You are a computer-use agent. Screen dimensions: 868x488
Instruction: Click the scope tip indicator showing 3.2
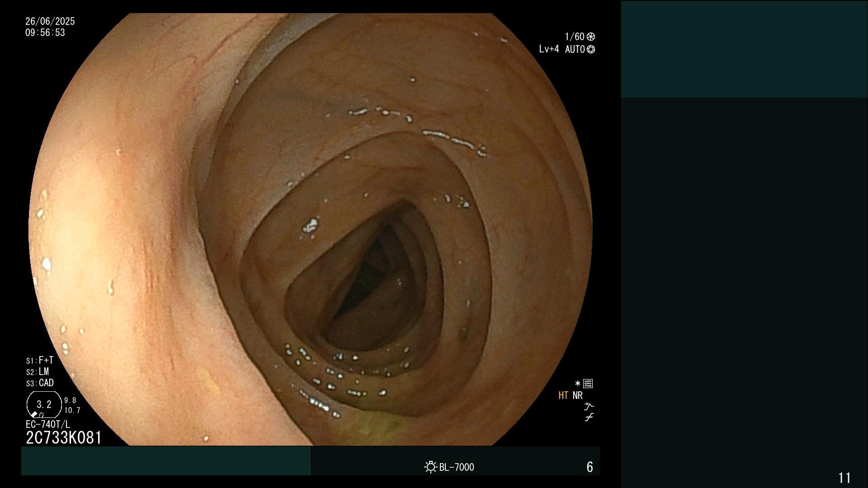click(x=44, y=404)
